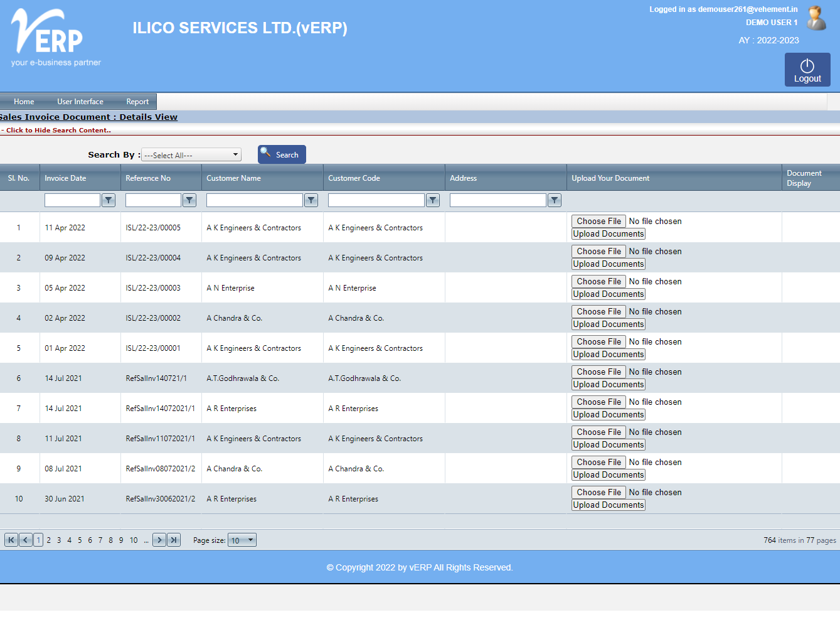840x632 pixels.
Task: Choose file for invoice ISL/22-23/00002
Action: 598,311
